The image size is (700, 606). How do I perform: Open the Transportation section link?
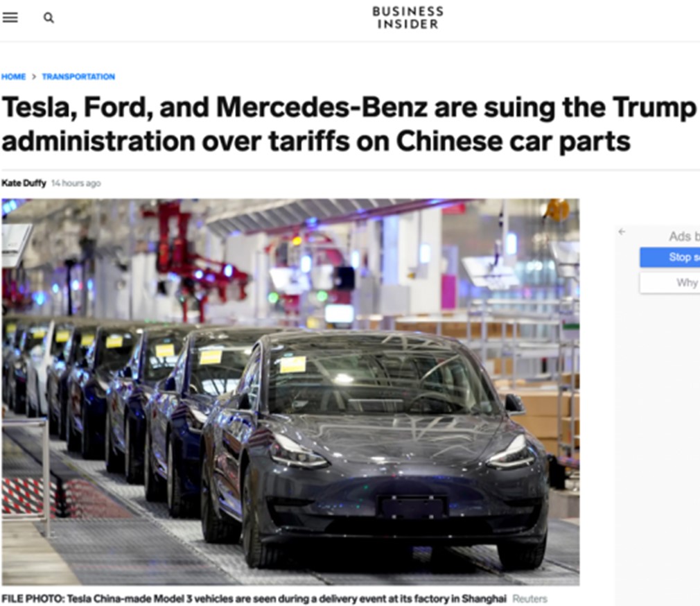tap(78, 76)
